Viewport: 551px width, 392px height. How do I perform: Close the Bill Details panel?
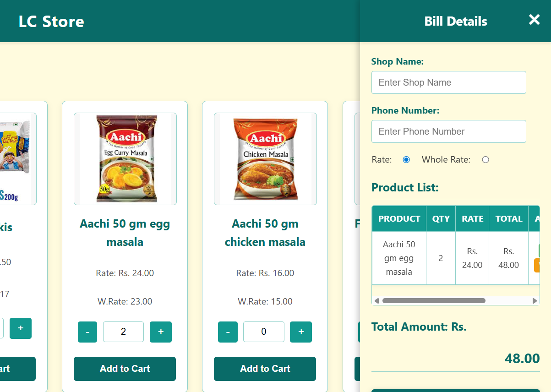pyautogui.click(x=534, y=20)
